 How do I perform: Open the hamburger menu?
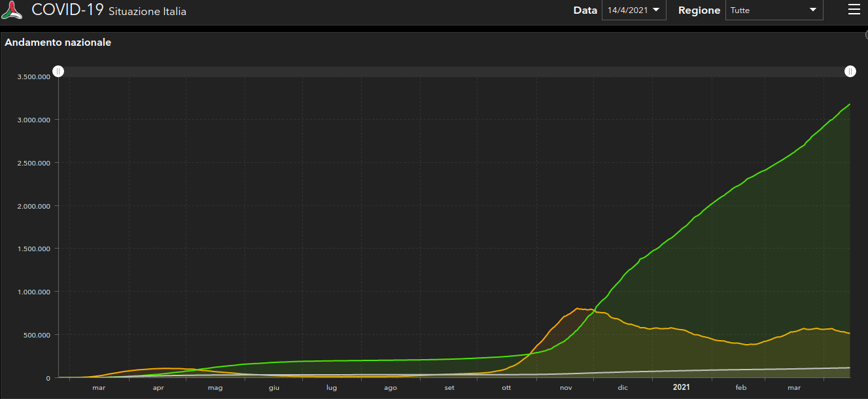(x=854, y=9)
